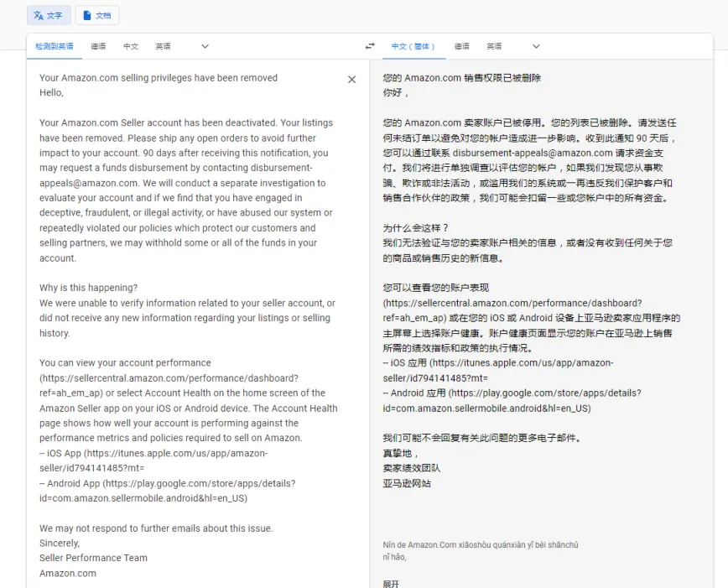The height and width of the screenshot is (588, 728).
Task: Click translated sentence '我们可能不会回复有关此问题的更多电子邮件'
Action: [x=482, y=438]
